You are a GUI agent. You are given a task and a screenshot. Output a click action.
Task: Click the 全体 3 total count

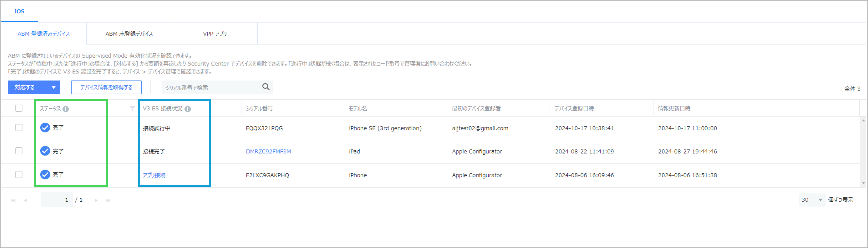(x=852, y=89)
